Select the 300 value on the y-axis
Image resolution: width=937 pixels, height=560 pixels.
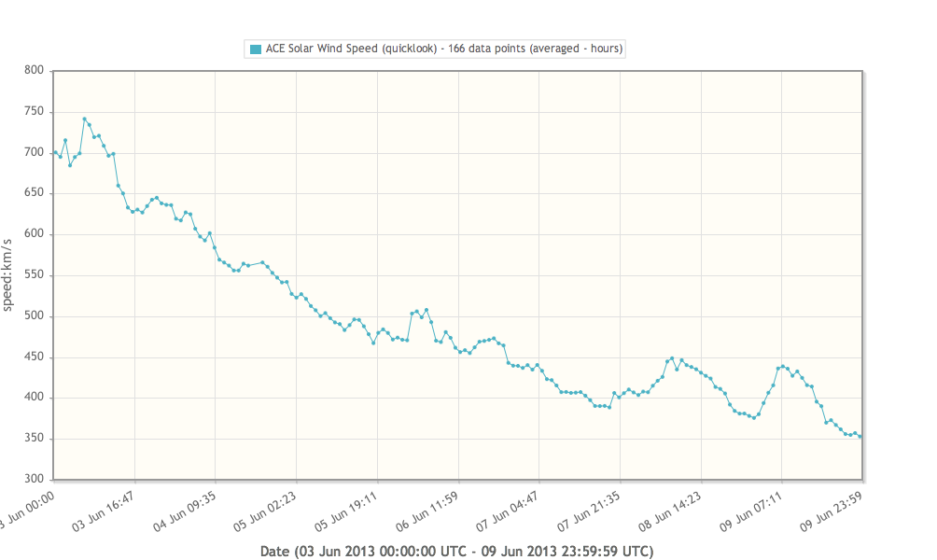(35, 481)
